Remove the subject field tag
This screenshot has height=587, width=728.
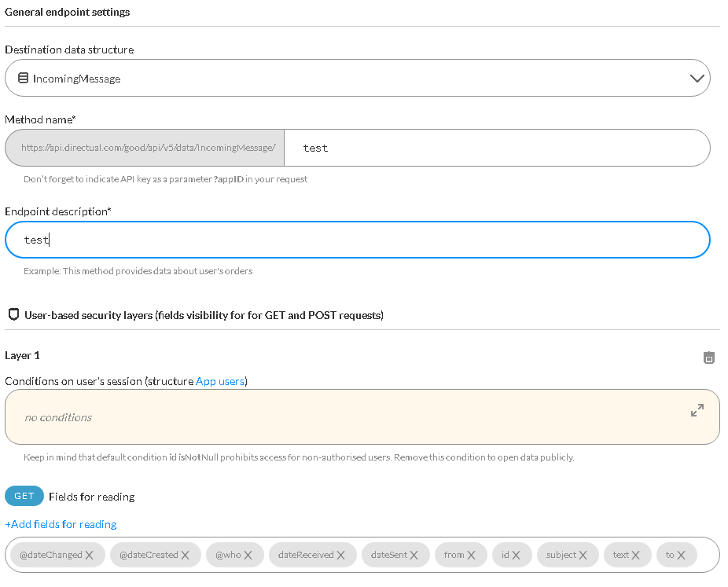click(x=583, y=555)
